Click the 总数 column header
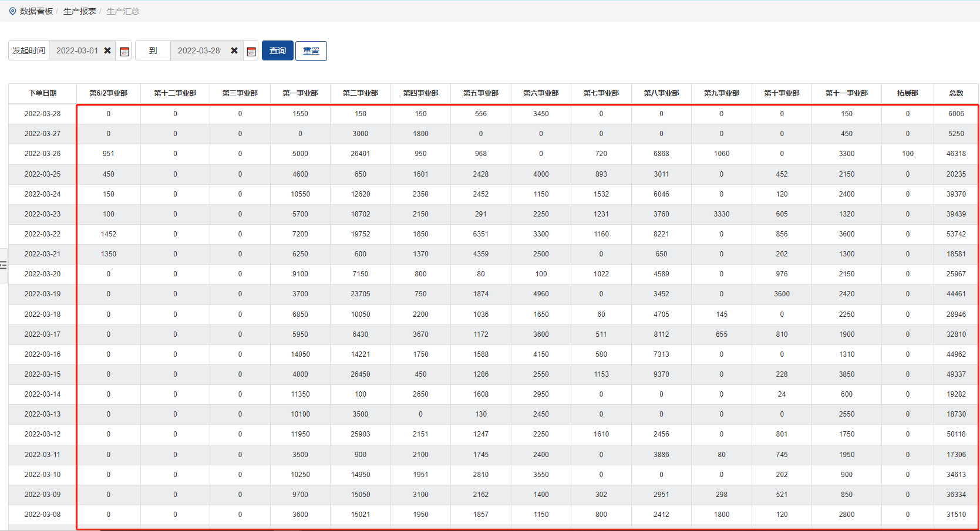Screen dimensions: 980x531 (x=956, y=93)
